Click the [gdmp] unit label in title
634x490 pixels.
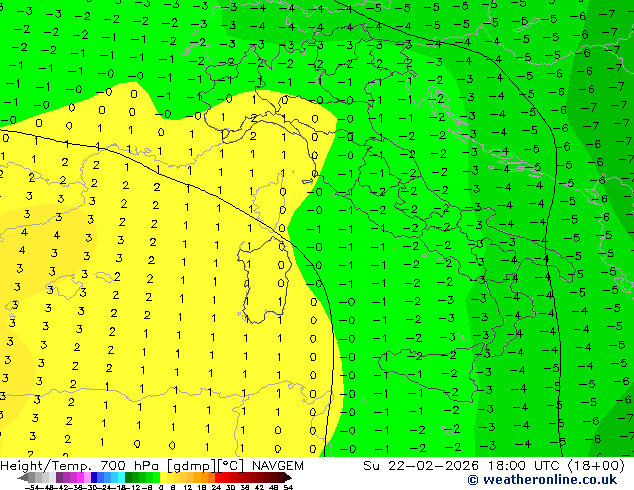coord(192,466)
